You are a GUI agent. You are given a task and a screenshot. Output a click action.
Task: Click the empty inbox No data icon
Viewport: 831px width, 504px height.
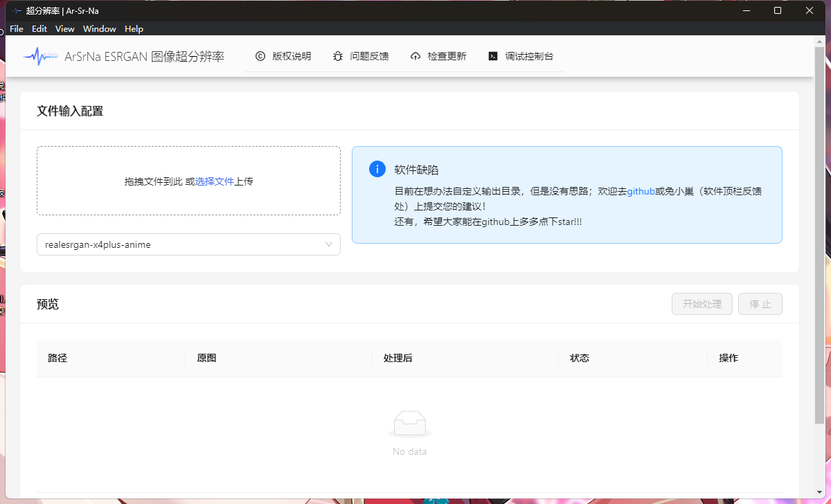410,424
